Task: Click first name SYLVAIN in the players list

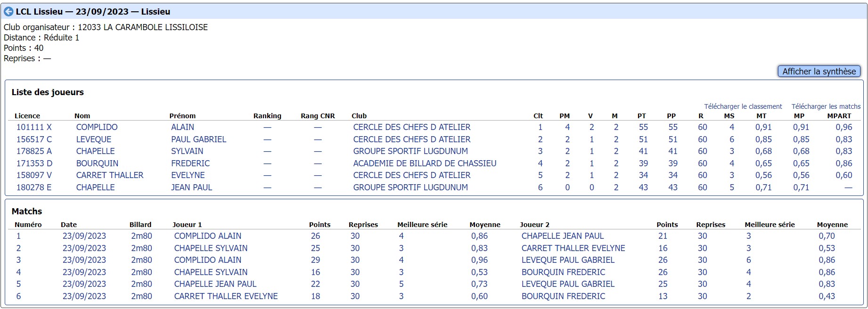Action: (x=187, y=151)
